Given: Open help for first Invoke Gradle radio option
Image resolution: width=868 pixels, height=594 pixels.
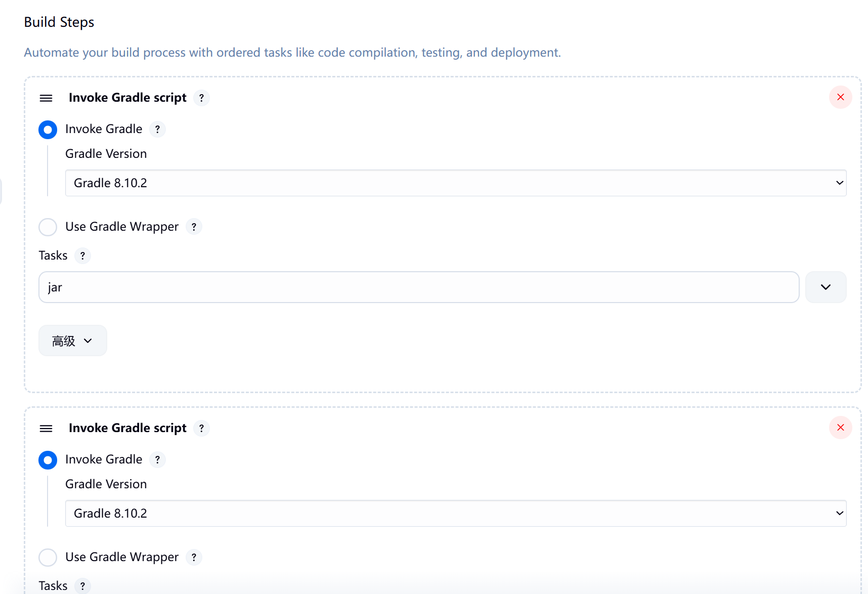Looking at the screenshot, I should (x=157, y=130).
